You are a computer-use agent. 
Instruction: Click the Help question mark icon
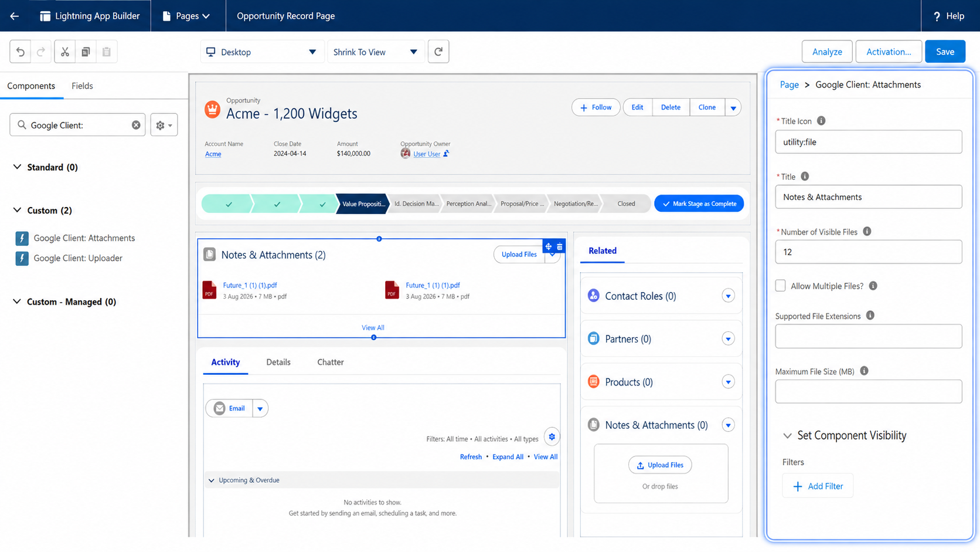[x=937, y=16]
